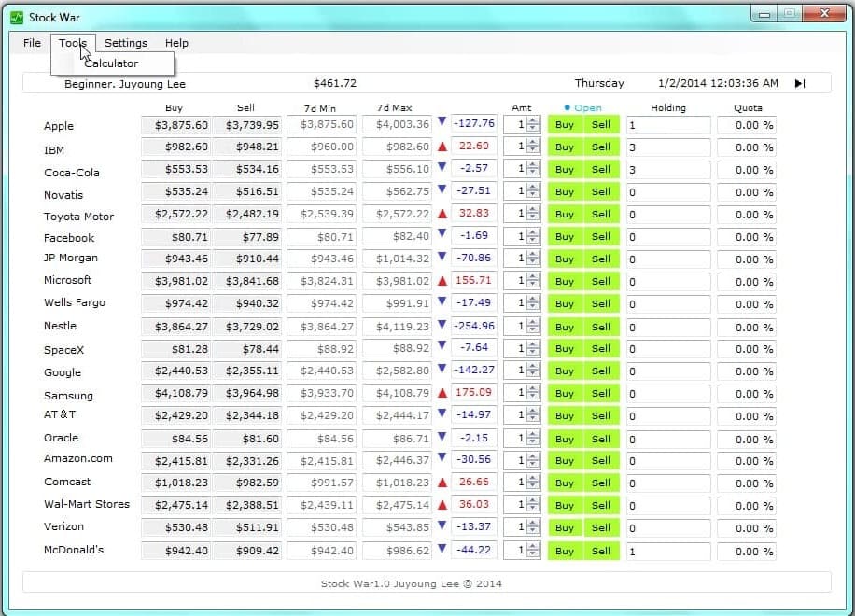Sell Coca-Cola stock

click(x=601, y=170)
